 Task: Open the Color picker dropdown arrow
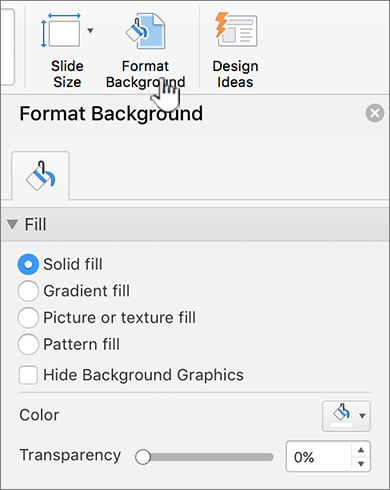362,416
